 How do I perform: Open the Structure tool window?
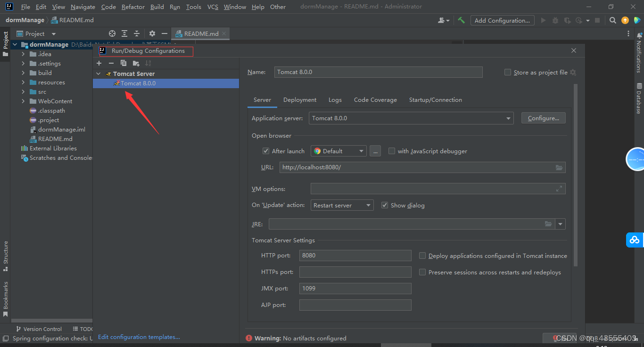(6, 256)
